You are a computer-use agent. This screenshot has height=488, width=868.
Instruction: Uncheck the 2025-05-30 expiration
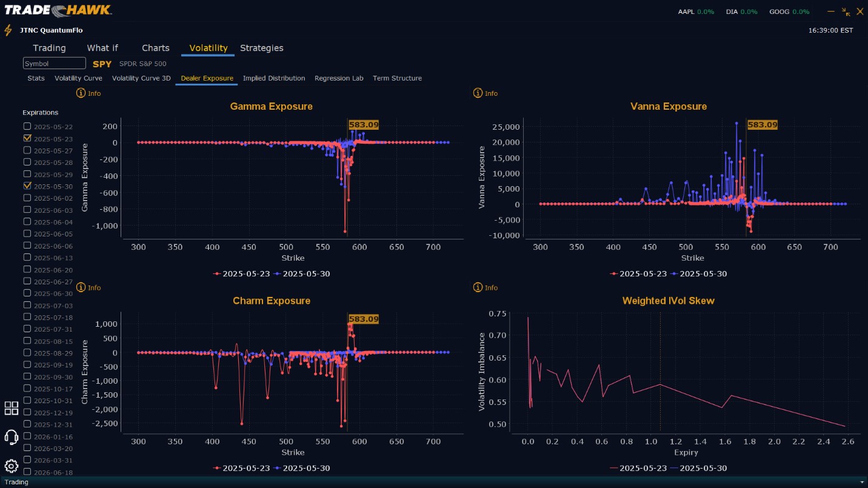27,186
